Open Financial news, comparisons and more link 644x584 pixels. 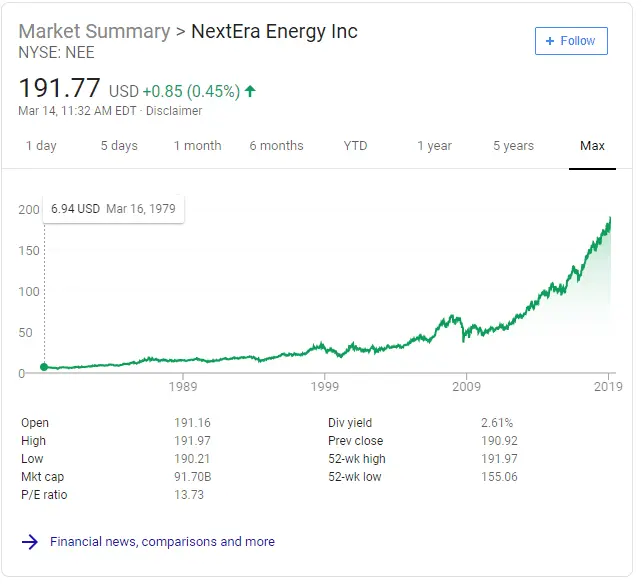[162, 542]
